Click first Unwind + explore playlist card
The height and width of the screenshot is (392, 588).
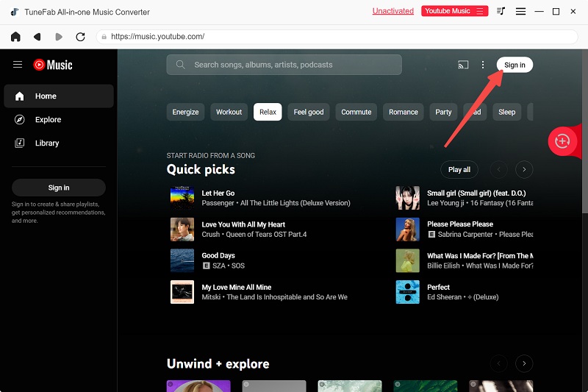[x=198, y=386]
